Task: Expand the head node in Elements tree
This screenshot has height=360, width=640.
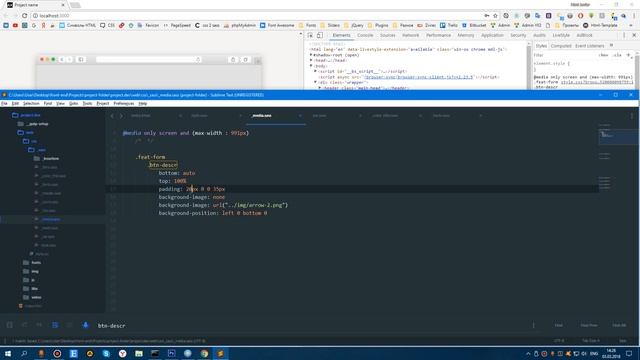Action: (311, 60)
